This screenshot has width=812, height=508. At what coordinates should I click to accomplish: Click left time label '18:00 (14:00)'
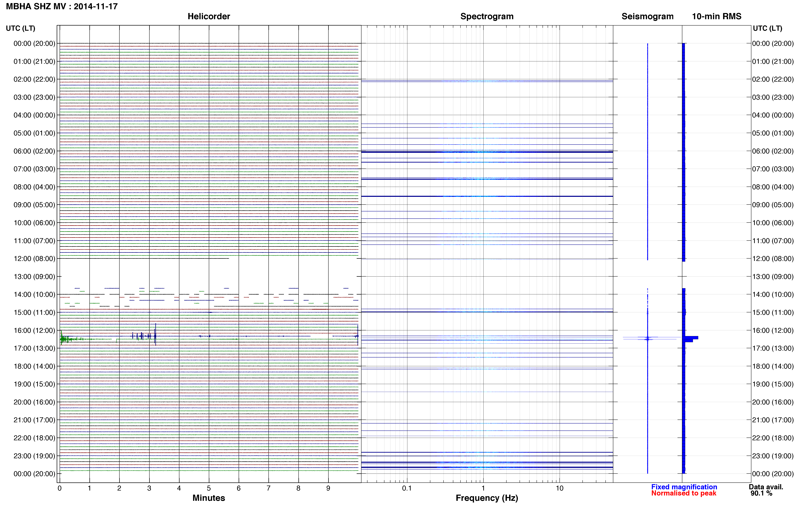tap(34, 366)
